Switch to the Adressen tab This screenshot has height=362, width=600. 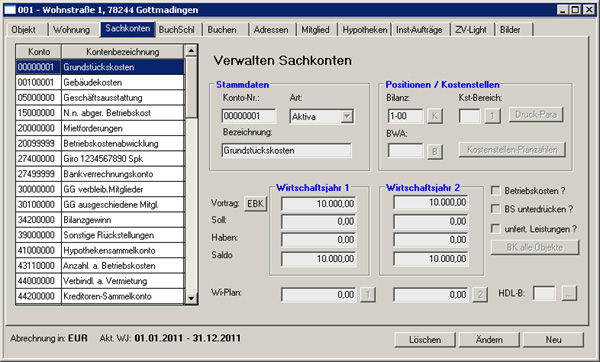(271, 29)
